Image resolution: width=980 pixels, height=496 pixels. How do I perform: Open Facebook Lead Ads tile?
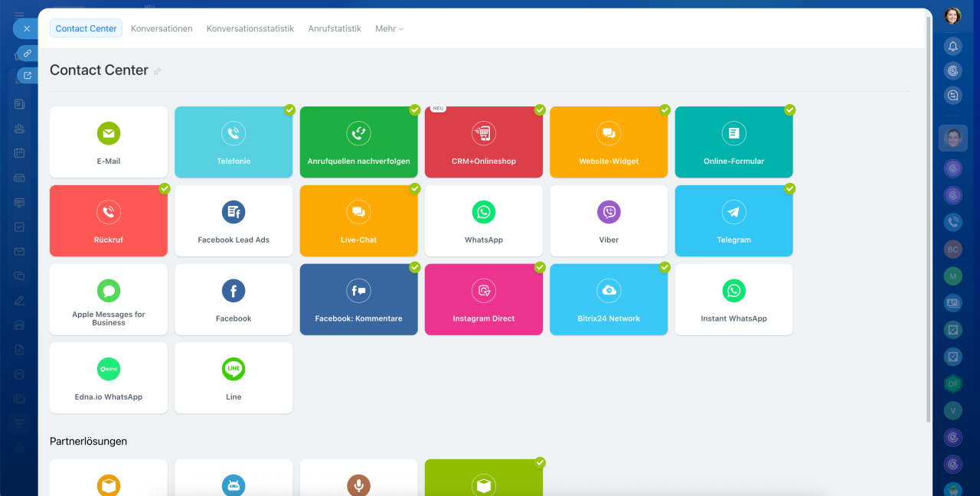[234, 220]
